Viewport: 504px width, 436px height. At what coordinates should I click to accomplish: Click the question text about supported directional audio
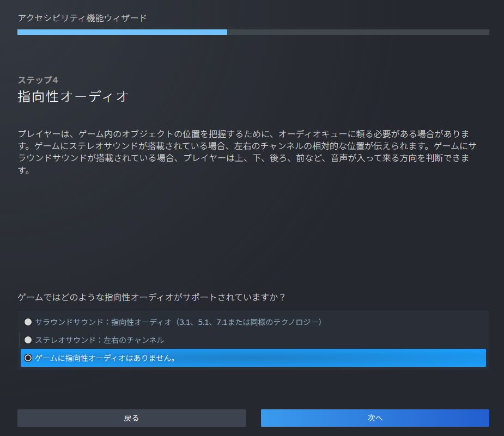pos(152,298)
